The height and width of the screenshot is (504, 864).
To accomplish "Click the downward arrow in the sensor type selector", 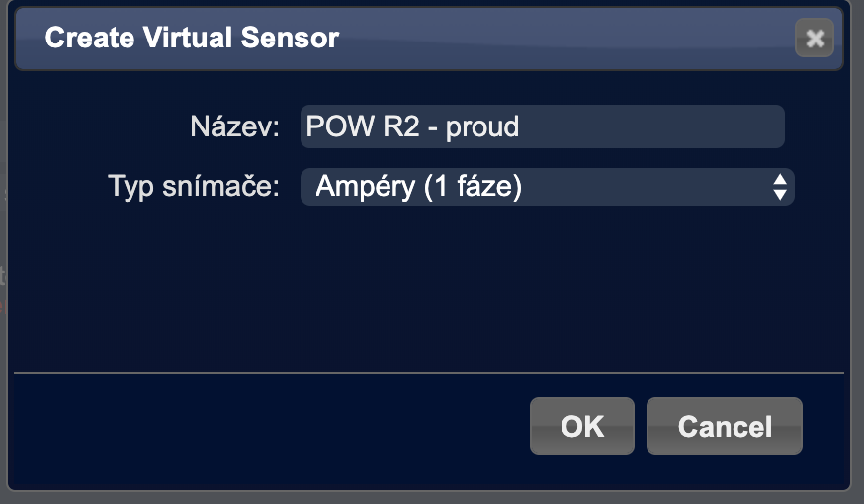I will (x=780, y=194).
